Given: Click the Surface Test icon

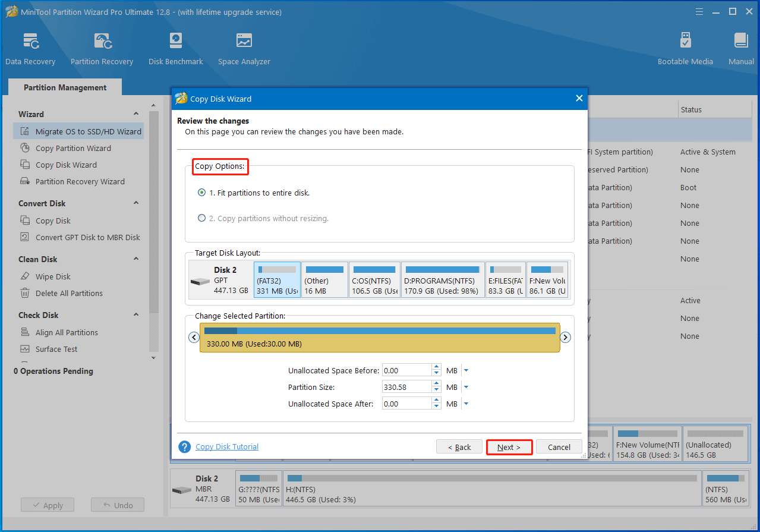Looking at the screenshot, I should point(25,349).
